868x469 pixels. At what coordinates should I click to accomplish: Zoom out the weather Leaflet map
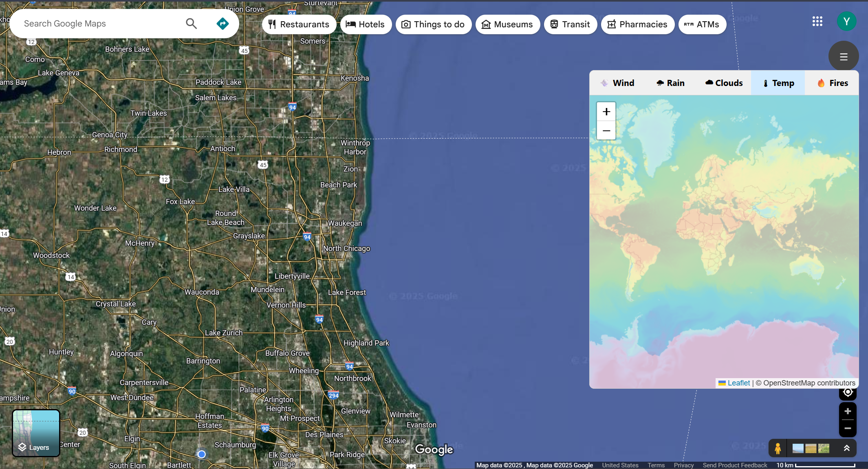pos(606,131)
